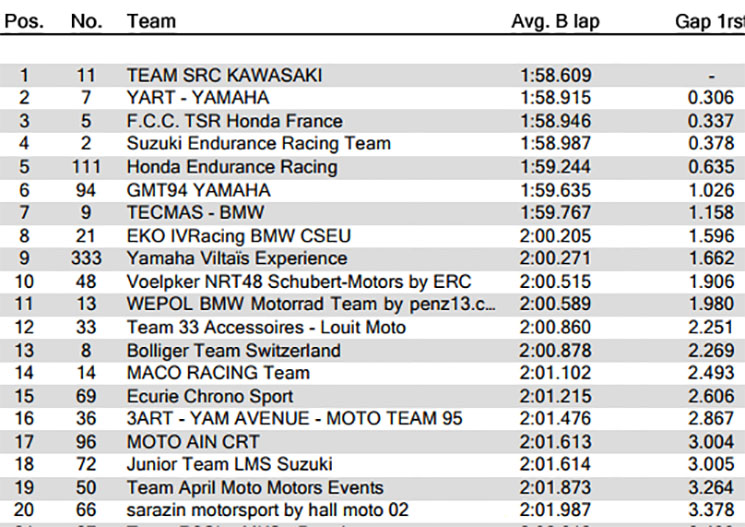745x527 pixels.
Task: Select Voelpker NRT48 Schubert-Motors by ERC
Action: tap(298, 281)
